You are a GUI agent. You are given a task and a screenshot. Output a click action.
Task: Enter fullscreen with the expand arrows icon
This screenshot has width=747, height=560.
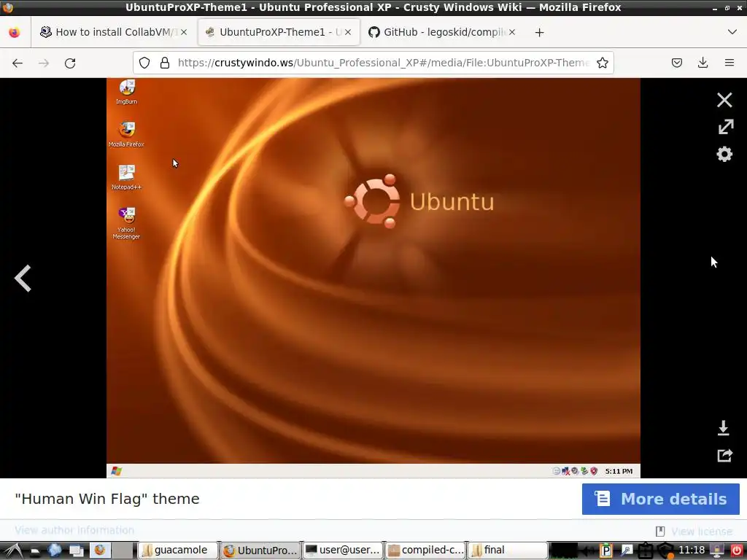[725, 127]
